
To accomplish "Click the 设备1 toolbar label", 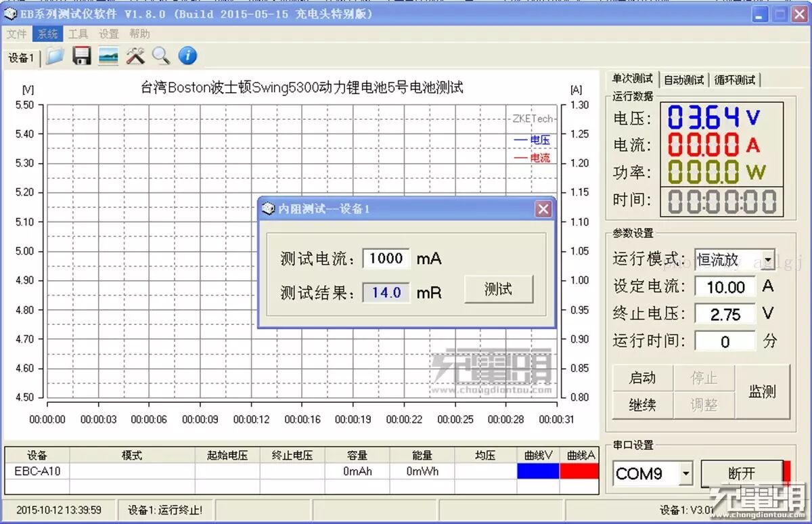I will 21,58.
